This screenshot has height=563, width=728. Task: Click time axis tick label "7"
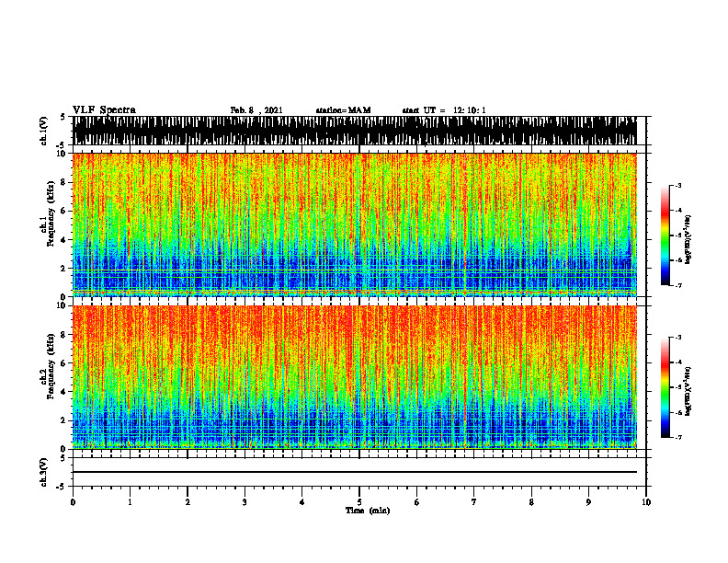pos(474,502)
